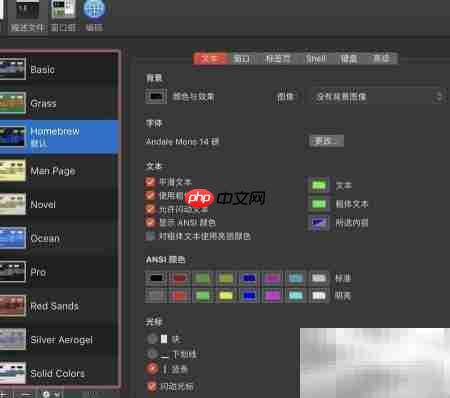The width and height of the screenshot is (450, 398).
Task: Toggle the 闪动光标 blink cursor checkbox
Action: click(152, 386)
